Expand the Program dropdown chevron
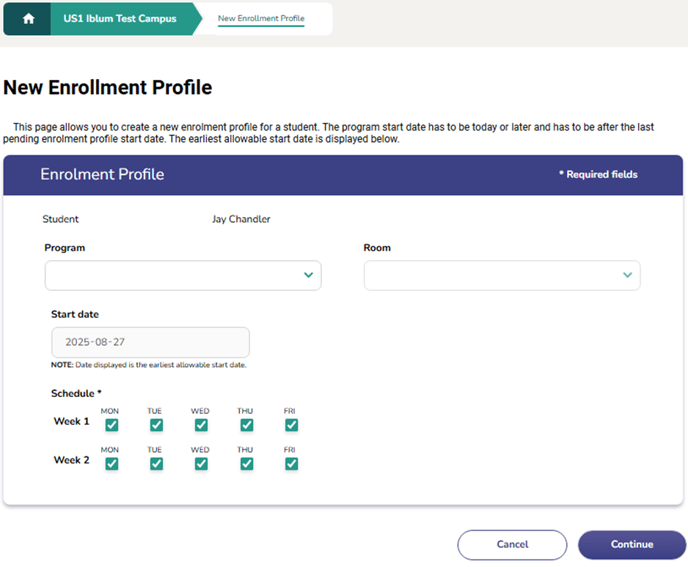 pos(308,275)
